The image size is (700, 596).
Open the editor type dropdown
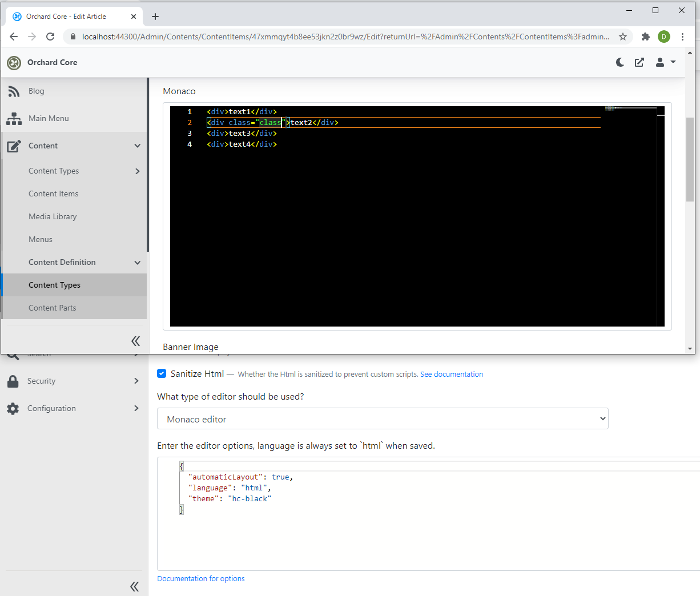pos(383,418)
